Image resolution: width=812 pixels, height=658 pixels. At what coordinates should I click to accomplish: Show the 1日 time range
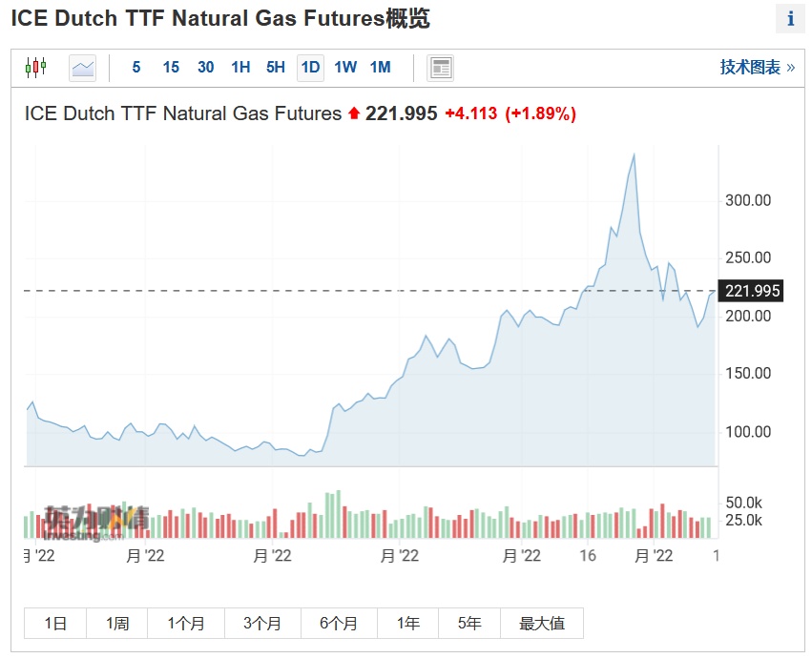coord(55,624)
